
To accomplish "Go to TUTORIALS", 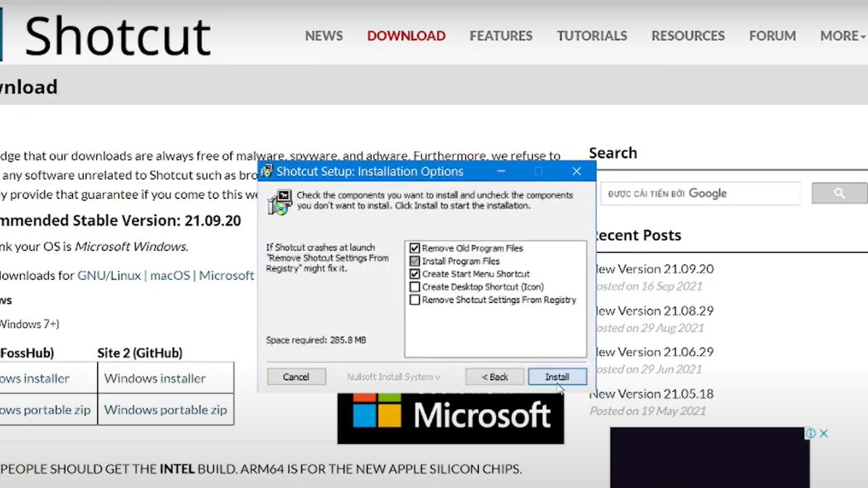I will point(592,35).
